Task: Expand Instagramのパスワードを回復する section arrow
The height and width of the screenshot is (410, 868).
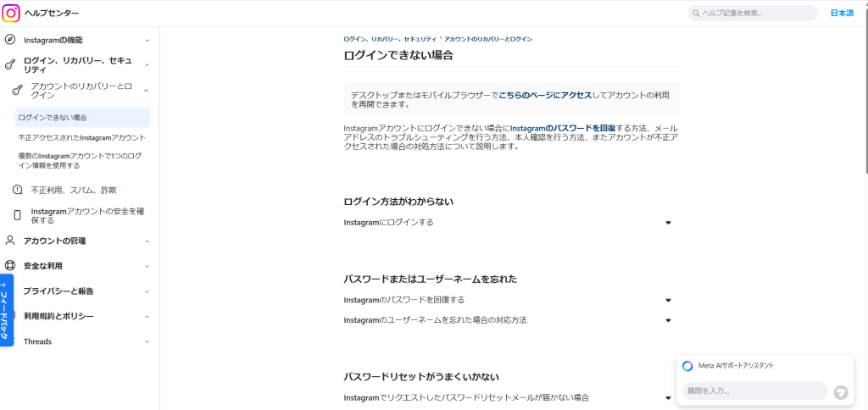Action: (x=668, y=300)
